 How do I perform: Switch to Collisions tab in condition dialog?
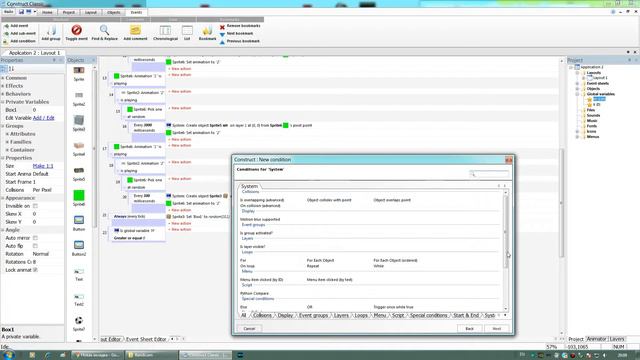click(262, 316)
